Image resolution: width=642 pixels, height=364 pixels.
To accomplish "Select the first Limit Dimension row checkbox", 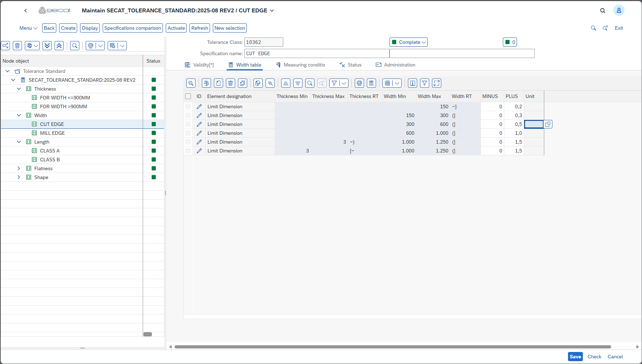I will coord(188,106).
